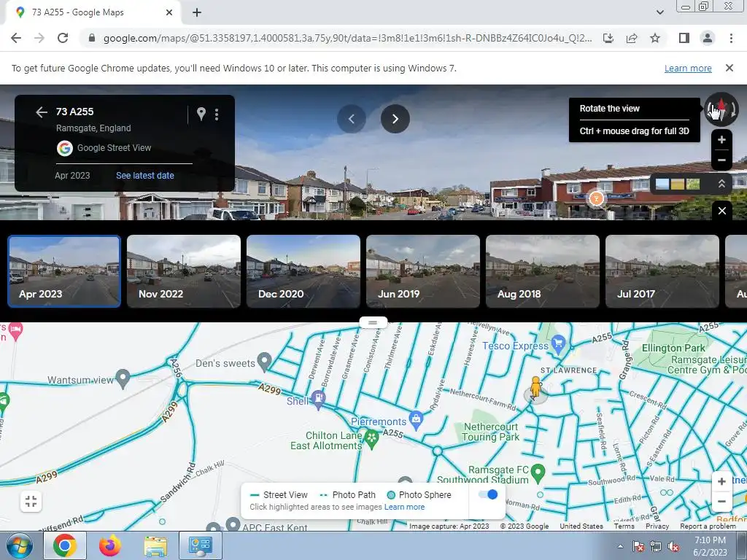Click the volume icon in system tray
This screenshot has height=560, width=747.
click(x=673, y=546)
